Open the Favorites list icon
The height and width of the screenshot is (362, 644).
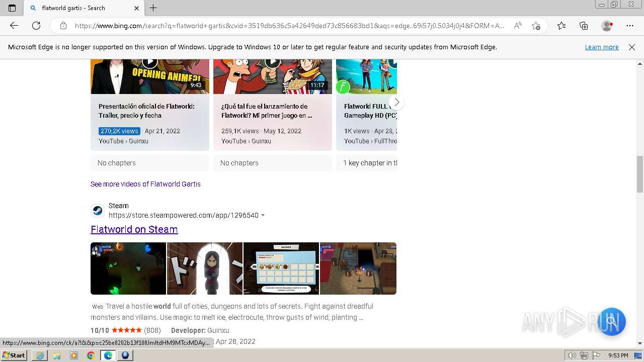[x=561, y=26]
